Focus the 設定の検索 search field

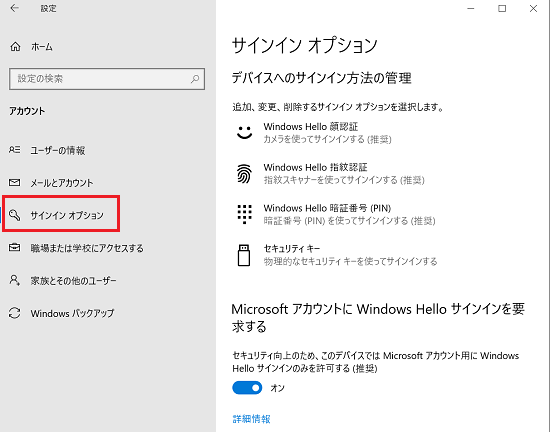click(x=107, y=79)
